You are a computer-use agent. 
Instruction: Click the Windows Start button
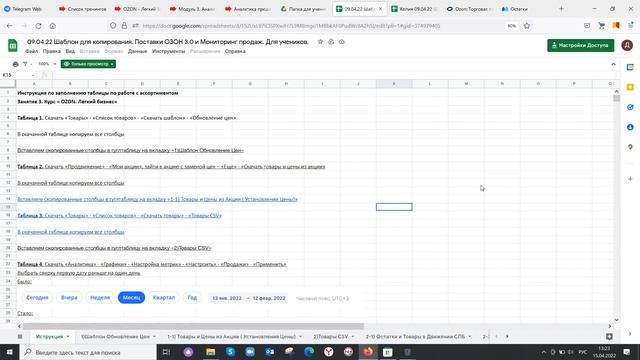9,352
